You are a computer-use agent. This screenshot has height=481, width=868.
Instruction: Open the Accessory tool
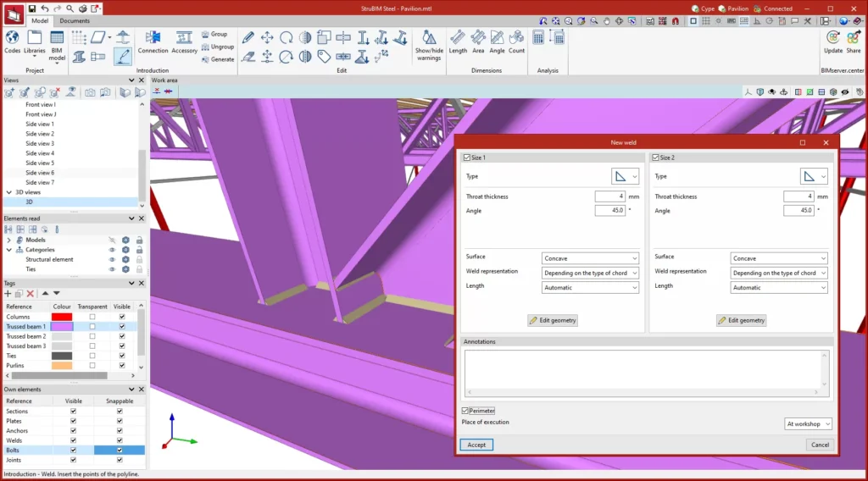click(x=184, y=39)
